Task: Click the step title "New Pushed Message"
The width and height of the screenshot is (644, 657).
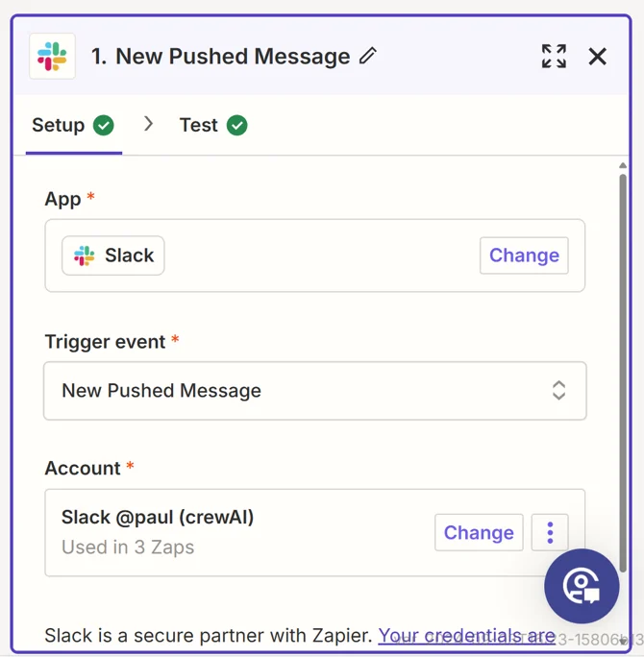Action: click(x=233, y=56)
